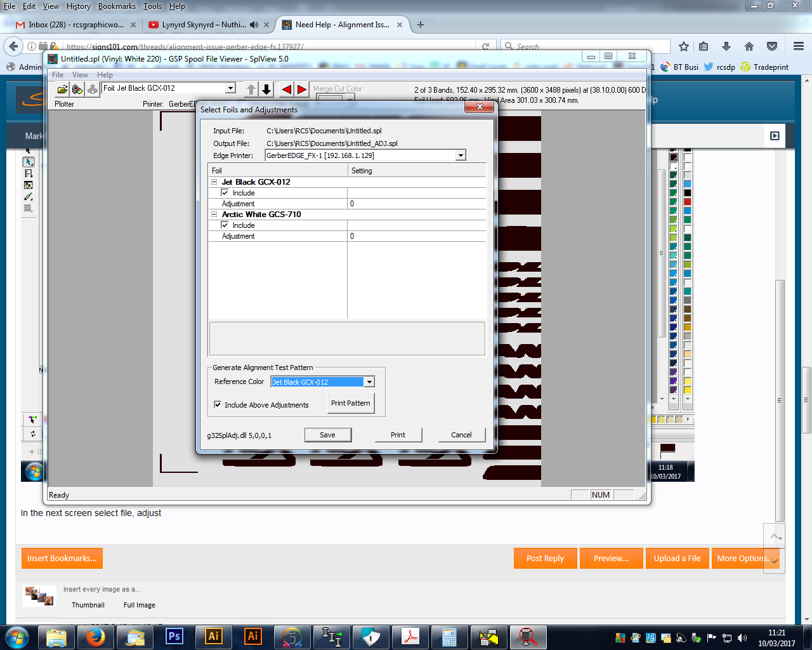Image resolution: width=812 pixels, height=650 pixels.
Task: Click the Post Reply button
Action: click(x=545, y=559)
